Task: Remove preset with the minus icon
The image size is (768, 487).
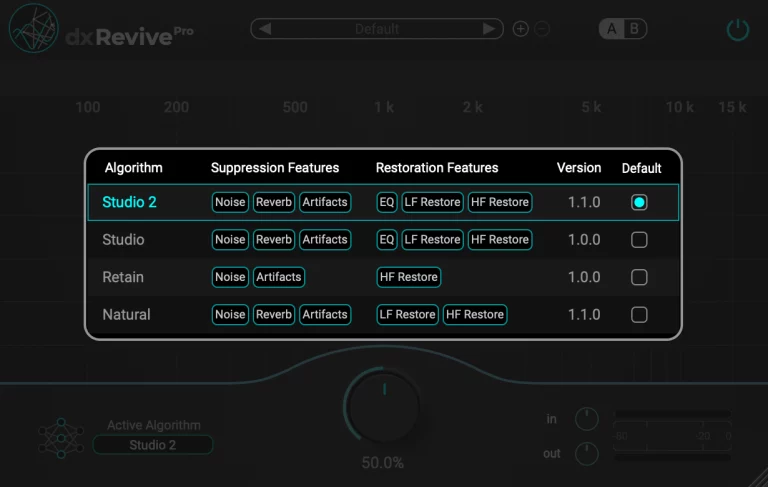Action: pos(542,29)
